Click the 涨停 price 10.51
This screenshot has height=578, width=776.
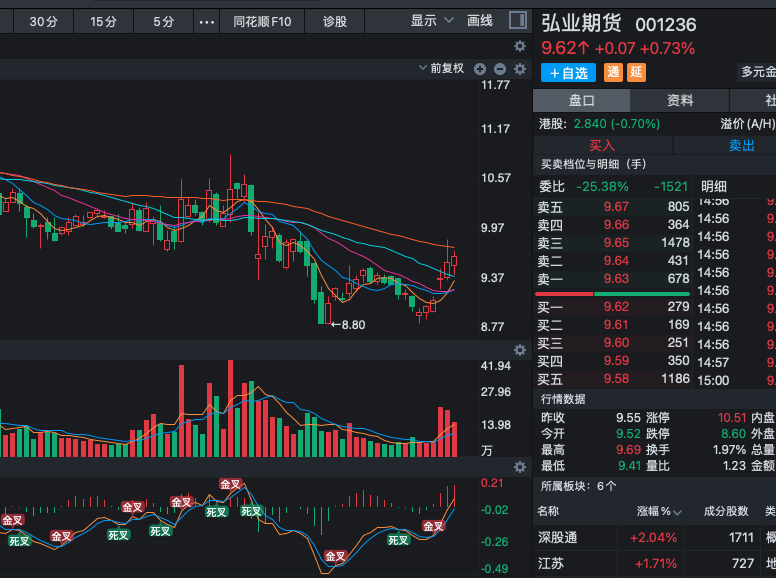coord(731,418)
